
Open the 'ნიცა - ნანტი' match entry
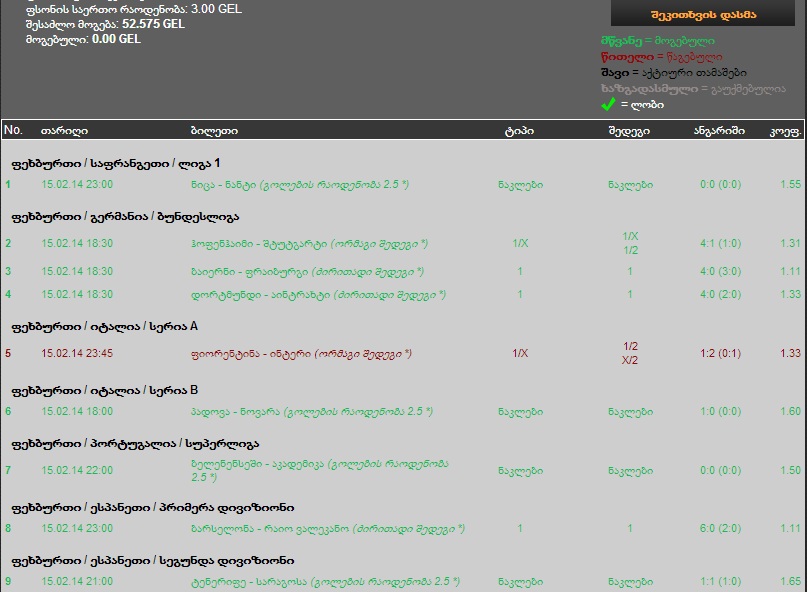(300, 184)
